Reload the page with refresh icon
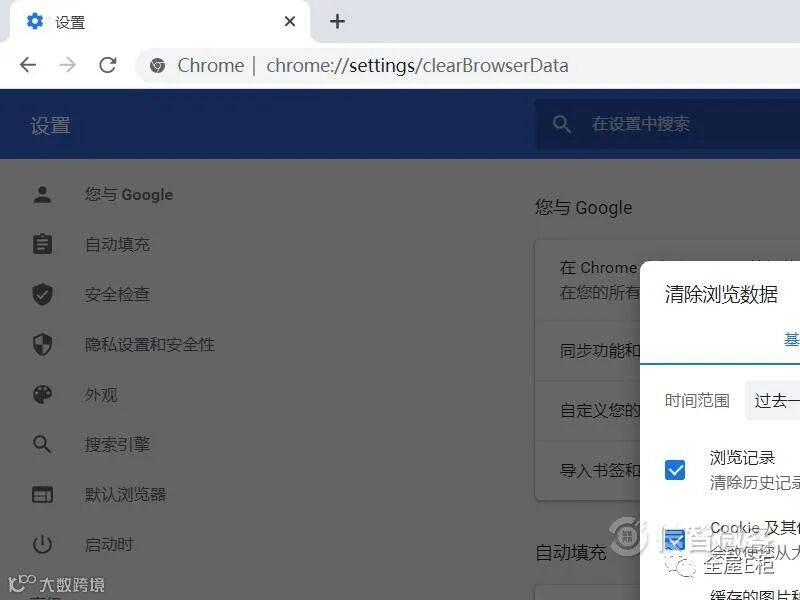This screenshot has width=800, height=600. point(108,65)
